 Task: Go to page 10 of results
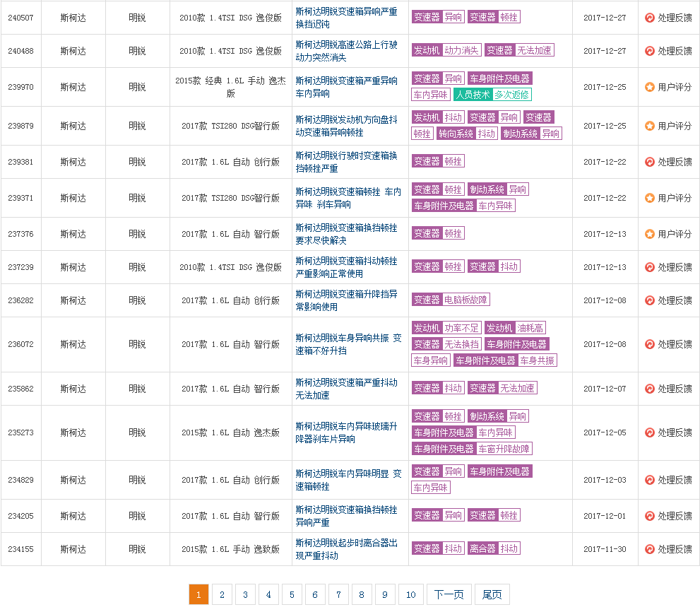[410, 594]
